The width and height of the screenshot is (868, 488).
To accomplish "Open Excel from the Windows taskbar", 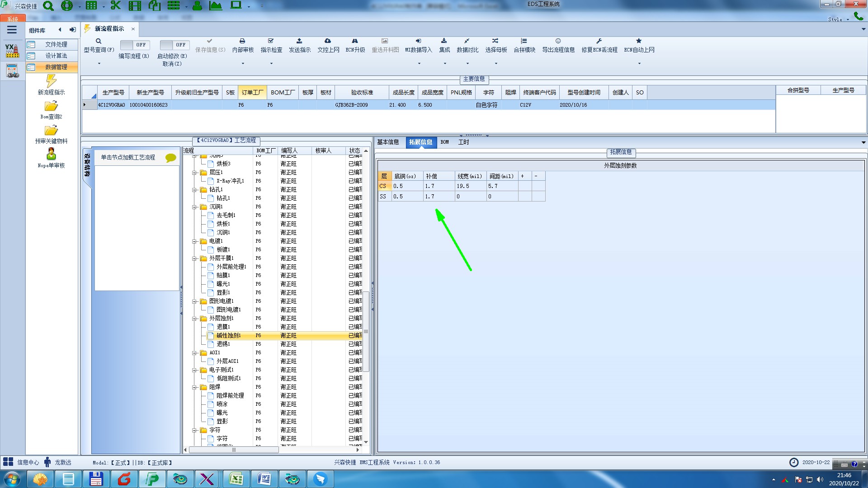I will [236, 479].
